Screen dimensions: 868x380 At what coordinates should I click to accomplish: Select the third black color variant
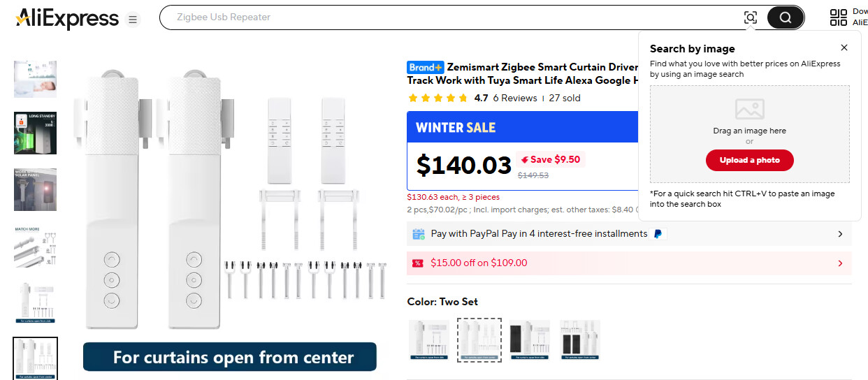coord(530,340)
